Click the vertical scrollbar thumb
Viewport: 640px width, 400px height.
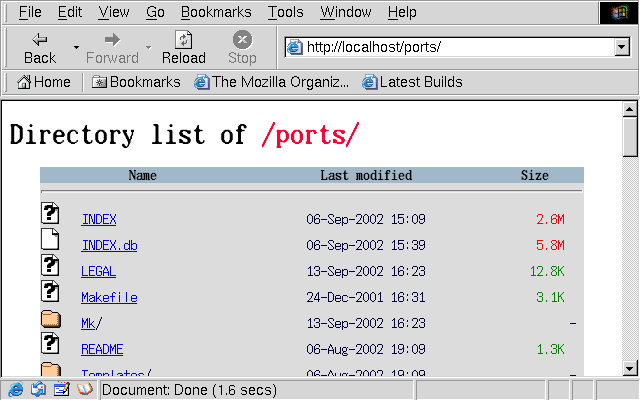pyautogui.click(x=630, y=137)
